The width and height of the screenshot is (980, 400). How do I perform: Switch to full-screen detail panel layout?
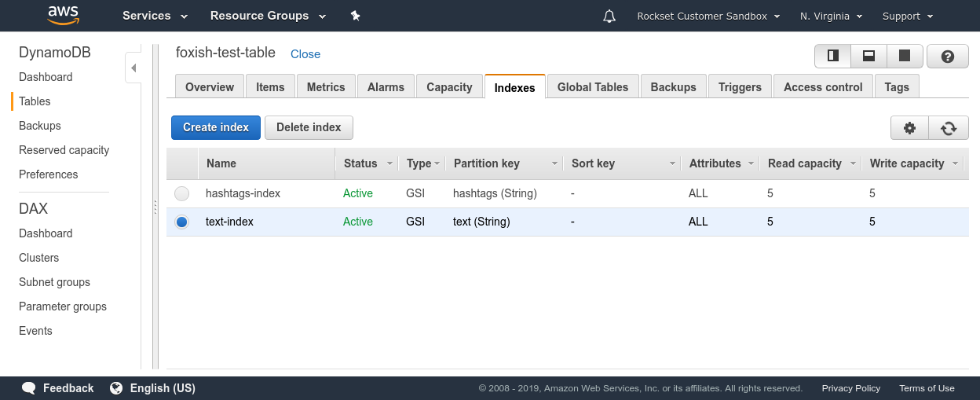tap(905, 56)
